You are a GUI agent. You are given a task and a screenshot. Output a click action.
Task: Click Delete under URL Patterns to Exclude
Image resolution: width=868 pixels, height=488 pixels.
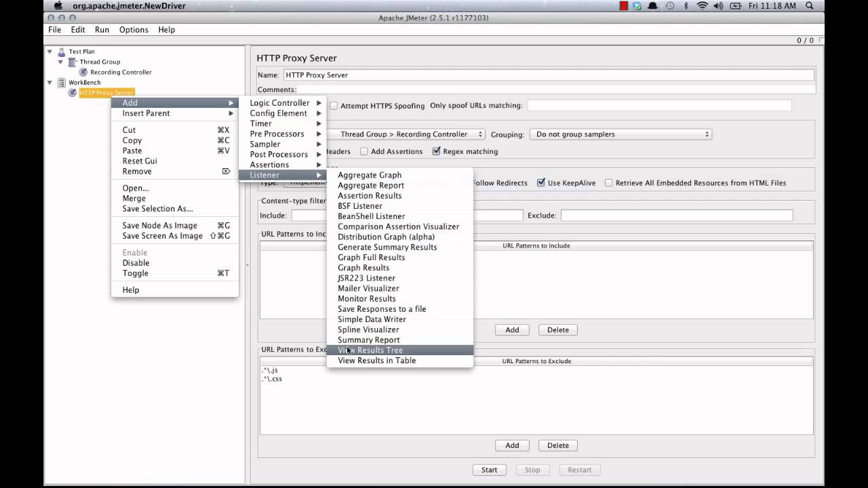tap(558, 445)
